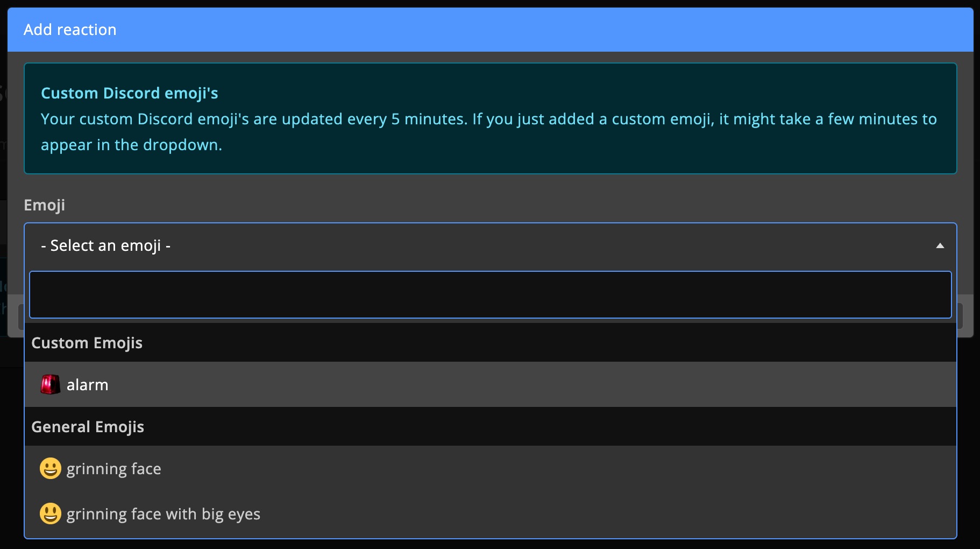Click the red siren icon next to alarm
The width and height of the screenshot is (980, 549).
pyautogui.click(x=50, y=384)
